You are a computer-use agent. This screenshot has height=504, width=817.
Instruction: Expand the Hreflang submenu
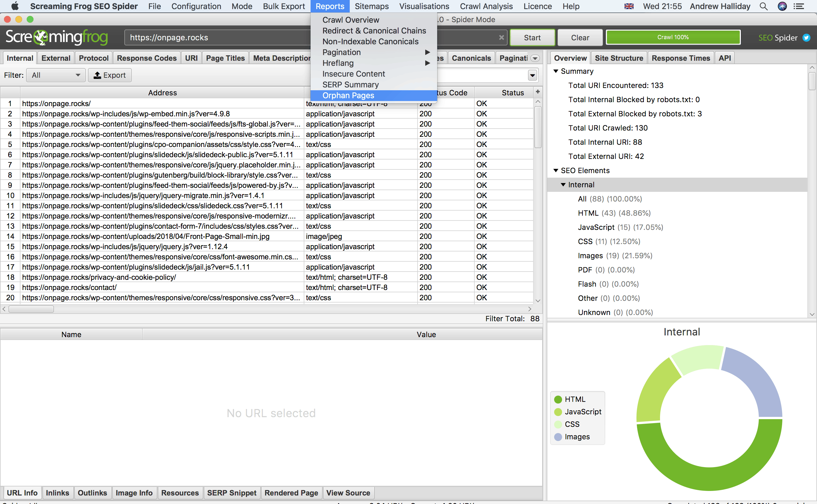(374, 63)
